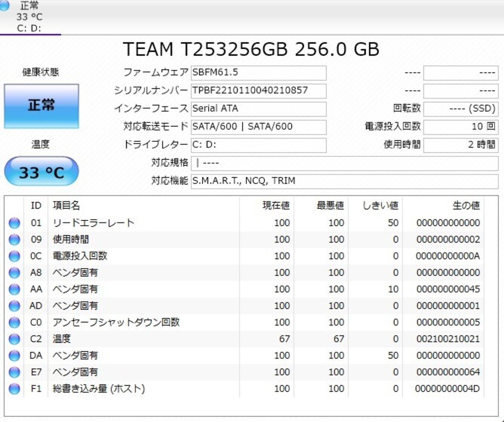This screenshot has height=422, width=504.
Task: Click the status circle of ID E7 row
Action: tap(14, 372)
